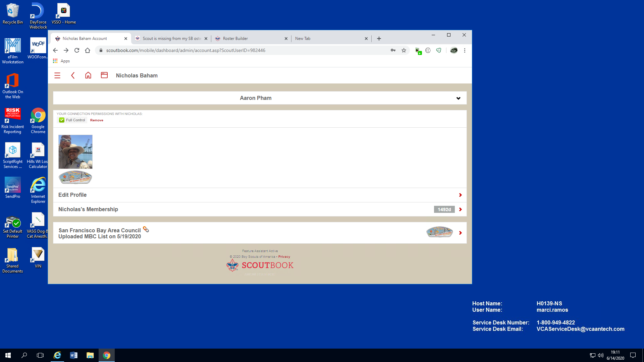Click the Remove connection link
This screenshot has height=362, width=644.
pos(97,120)
